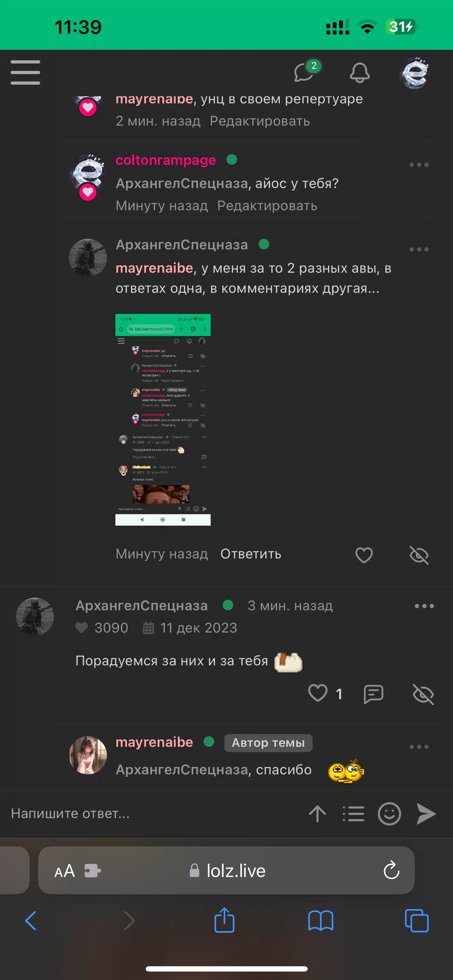Screen dimensions: 453x980
Task: Tap the upward arrow in reply bar
Action: coord(318,814)
